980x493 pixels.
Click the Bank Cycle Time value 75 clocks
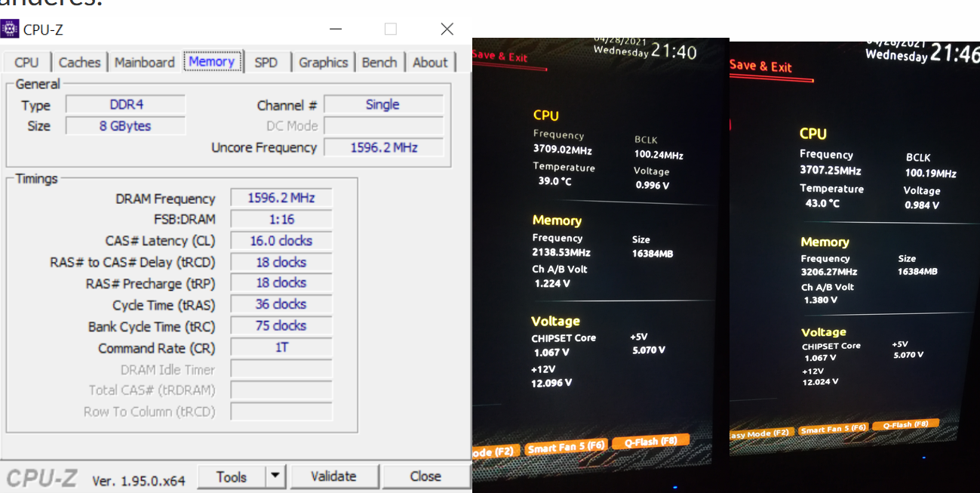(281, 325)
